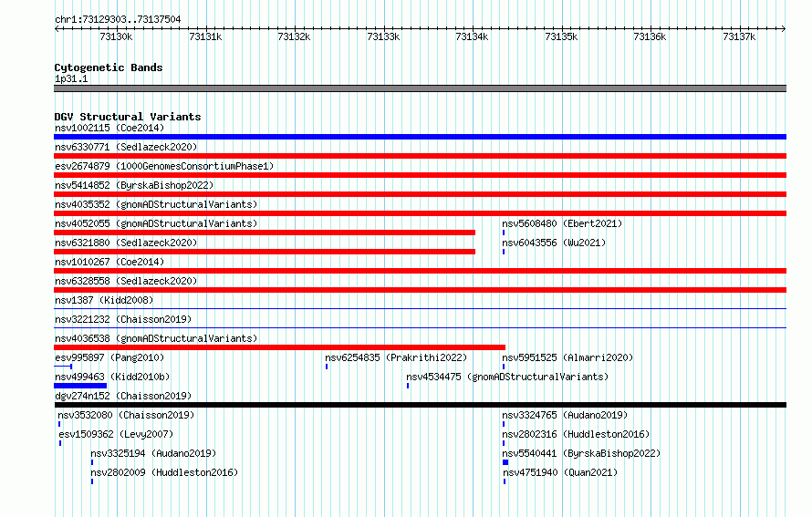Screen dimensions: 812x517
Task: Click nsv4751940 (Quan2021) label
Action: click(x=560, y=472)
